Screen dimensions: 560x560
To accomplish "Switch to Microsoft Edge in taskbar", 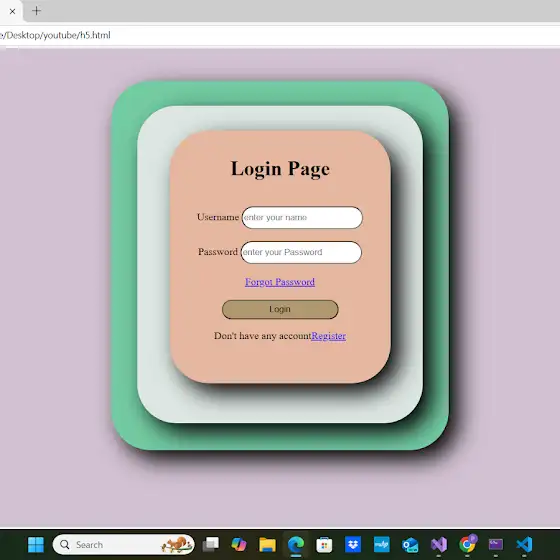I will pyautogui.click(x=296, y=545).
